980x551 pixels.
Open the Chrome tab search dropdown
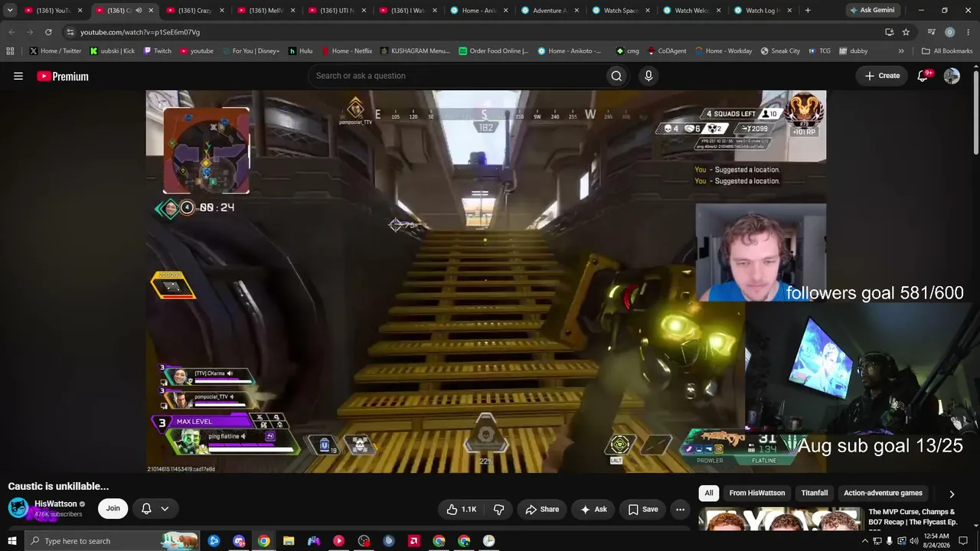10,11
